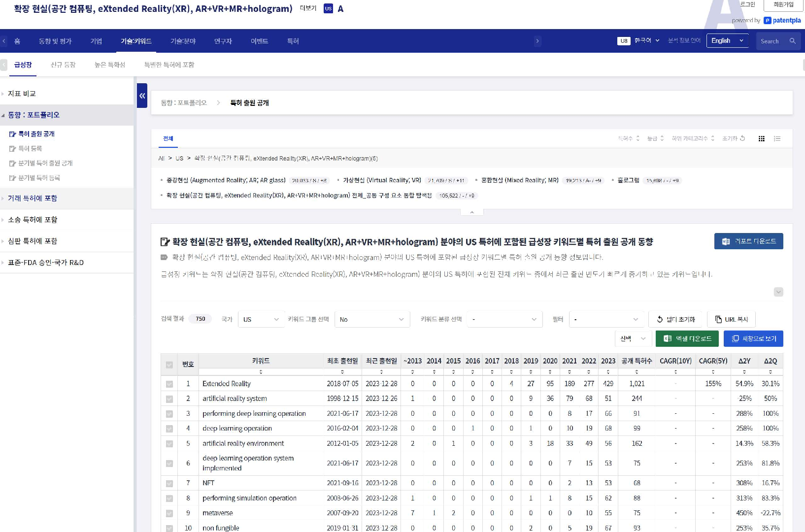Viewport: 805px width, 532px height.
Task: Toggle checkbox for Extended Reality row
Action: (169, 384)
